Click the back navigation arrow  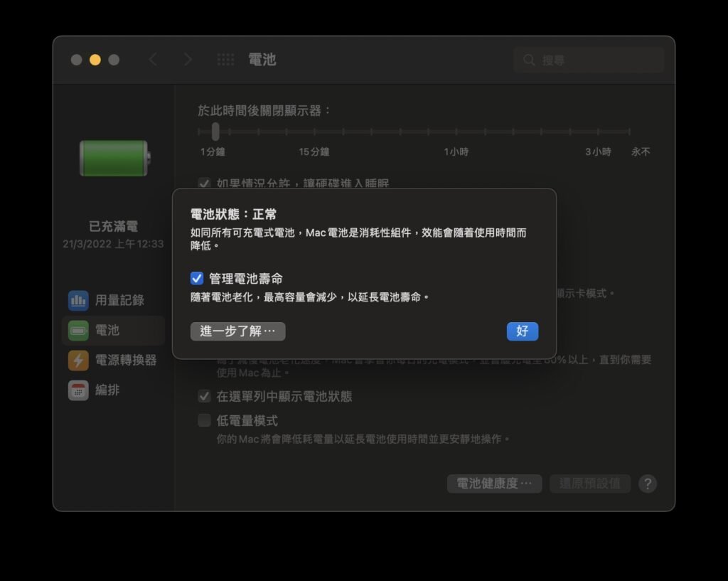154,60
